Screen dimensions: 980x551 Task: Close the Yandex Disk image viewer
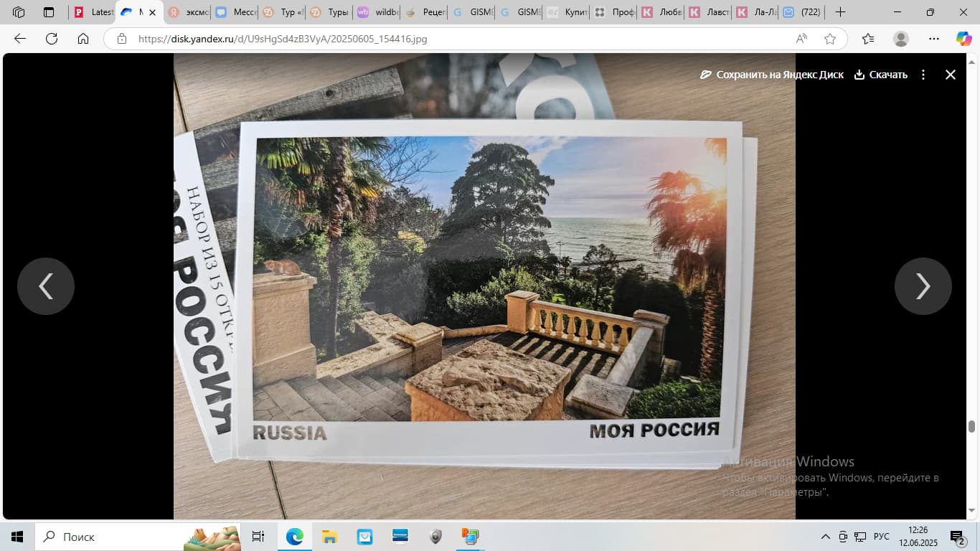(x=951, y=75)
